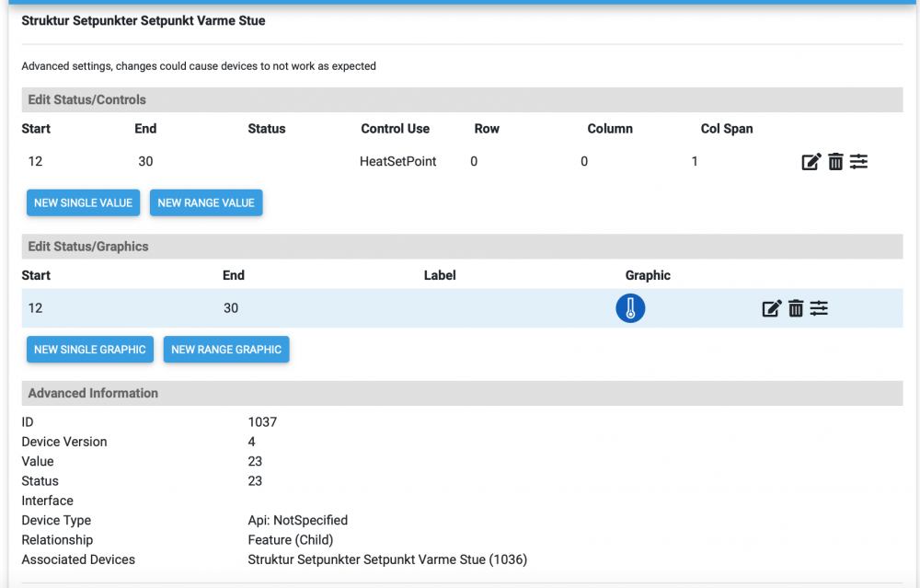Click the Col Span column header
Image resolution: width=920 pixels, height=588 pixels.
pos(726,129)
